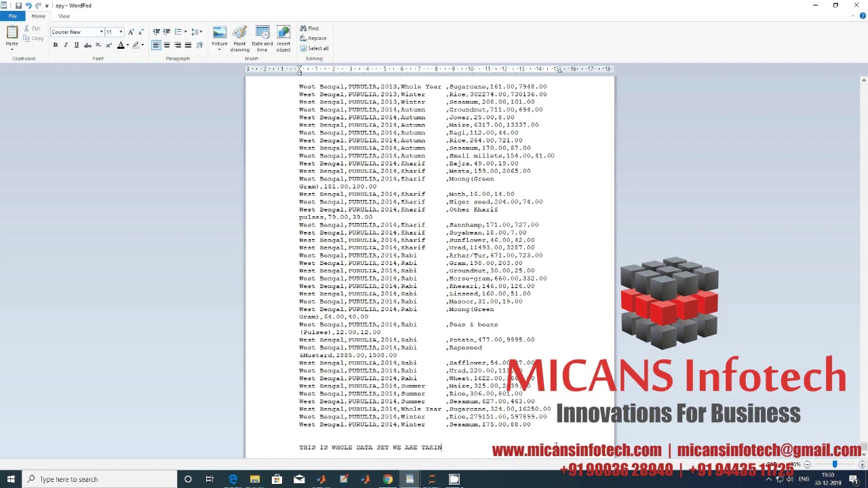Show hidden system tray icons

pyautogui.click(x=768, y=479)
